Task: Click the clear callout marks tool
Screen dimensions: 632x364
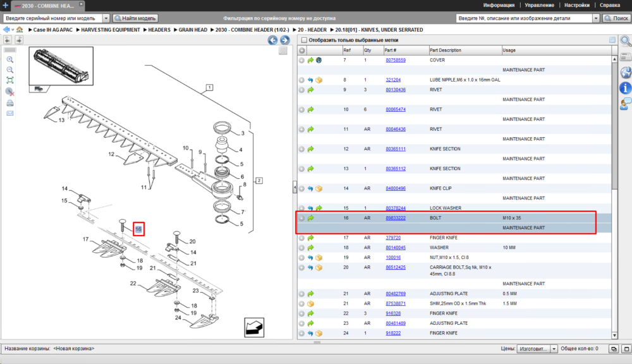Action: click(10, 92)
